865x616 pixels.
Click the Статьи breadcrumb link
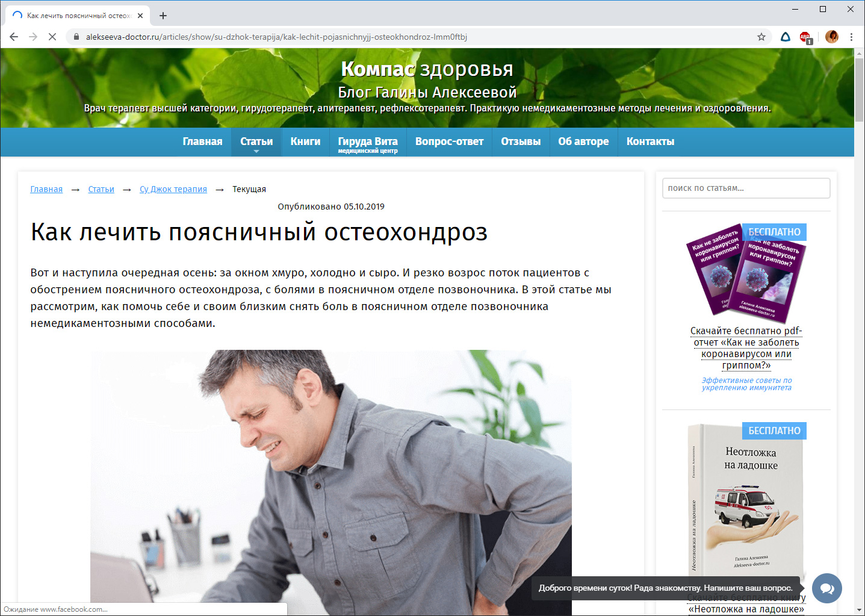click(x=101, y=189)
